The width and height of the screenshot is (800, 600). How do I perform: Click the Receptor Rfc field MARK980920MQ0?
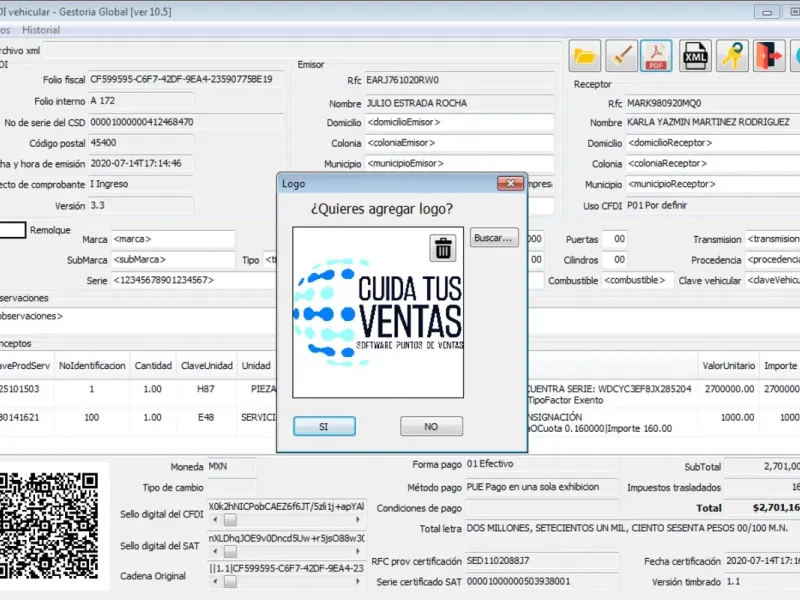tap(713, 104)
